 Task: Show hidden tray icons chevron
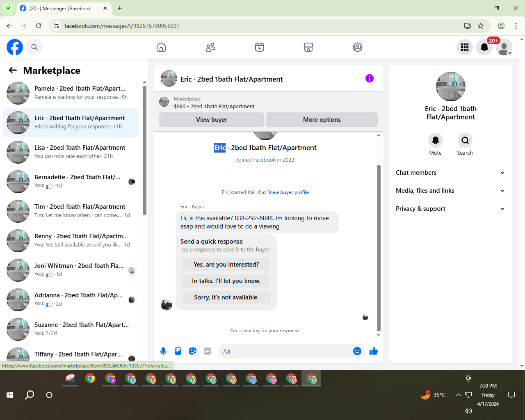pyautogui.click(x=458, y=395)
